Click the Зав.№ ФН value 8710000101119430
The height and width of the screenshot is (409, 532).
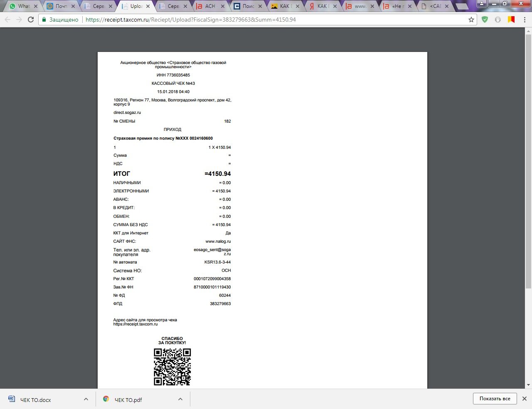212,287
